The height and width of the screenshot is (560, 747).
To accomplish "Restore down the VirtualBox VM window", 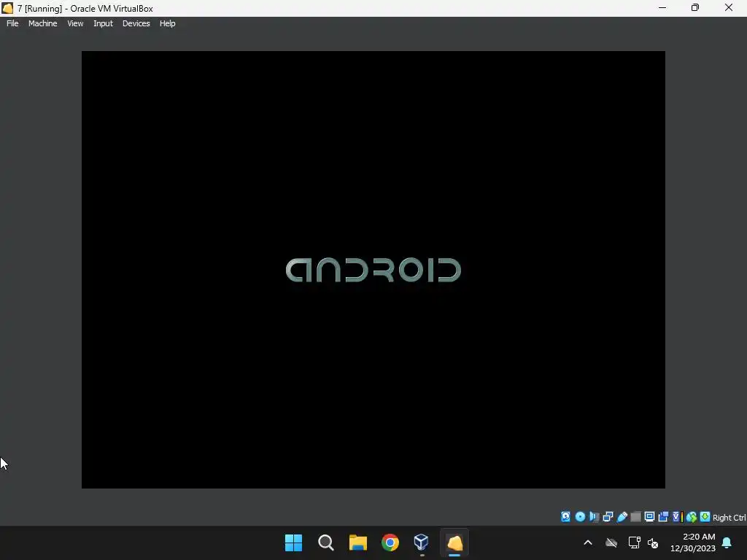I will coord(695,7).
